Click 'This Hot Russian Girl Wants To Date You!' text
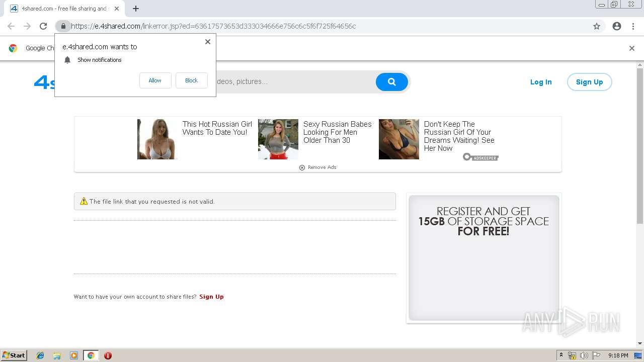644x362 pixels. pos(217,128)
